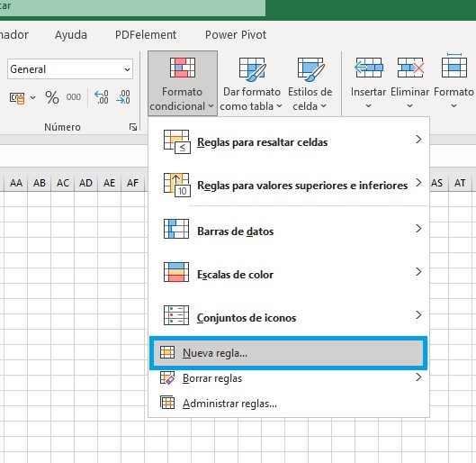
Task: Open the Número dialog launcher
Action: tap(133, 127)
